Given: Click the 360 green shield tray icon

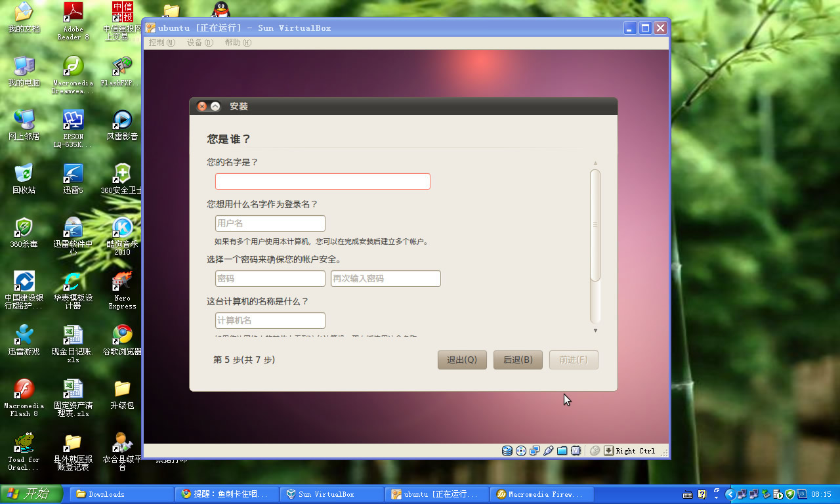Looking at the screenshot, I should (x=790, y=494).
